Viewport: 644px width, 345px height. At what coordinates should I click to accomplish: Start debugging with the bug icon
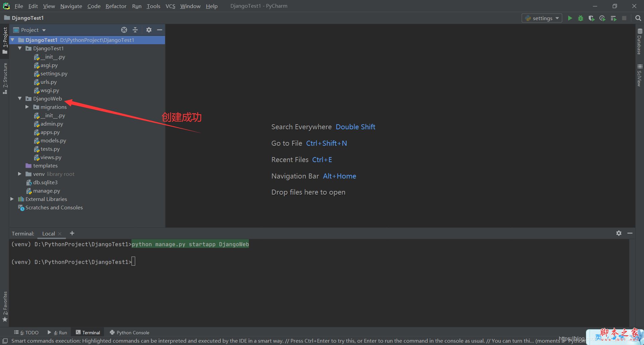[x=581, y=18]
